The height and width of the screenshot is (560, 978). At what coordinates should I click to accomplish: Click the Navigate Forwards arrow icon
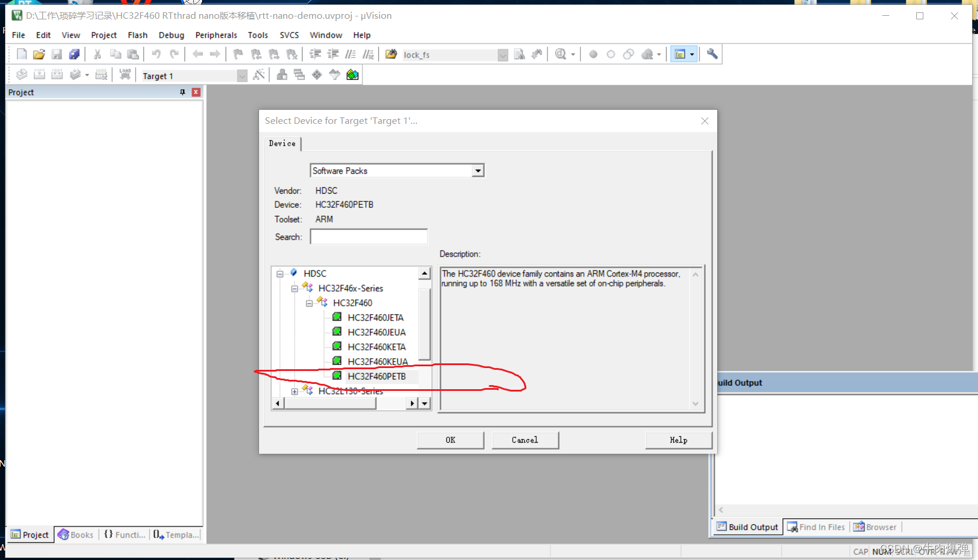[x=215, y=55]
